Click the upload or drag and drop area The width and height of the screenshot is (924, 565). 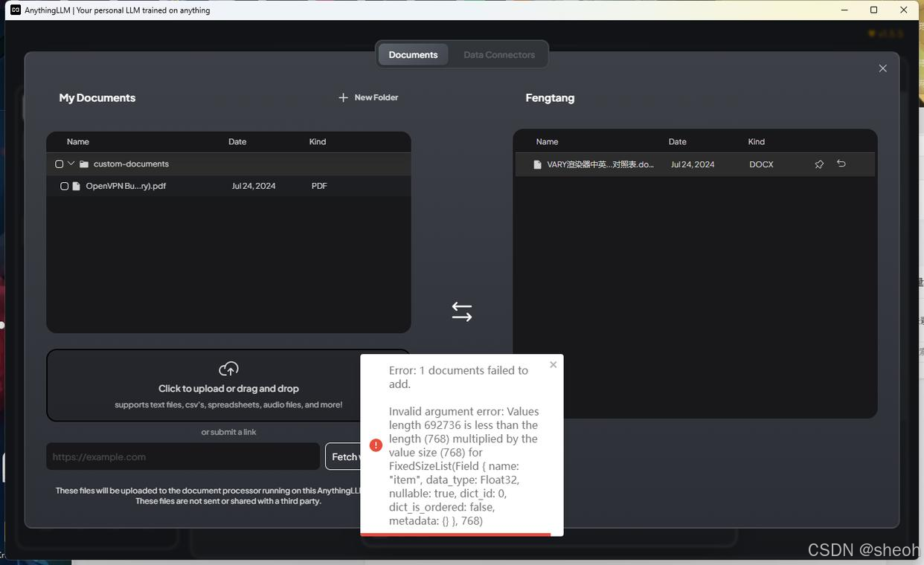coord(228,385)
